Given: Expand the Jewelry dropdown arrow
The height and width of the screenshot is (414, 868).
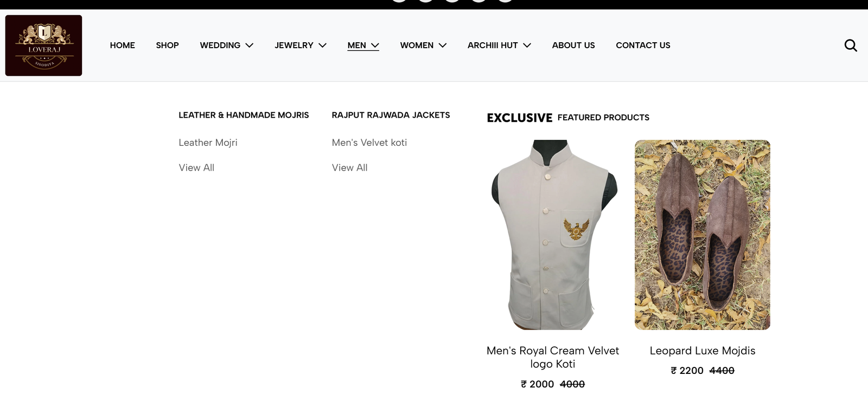Looking at the screenshot, I should 322,46.
